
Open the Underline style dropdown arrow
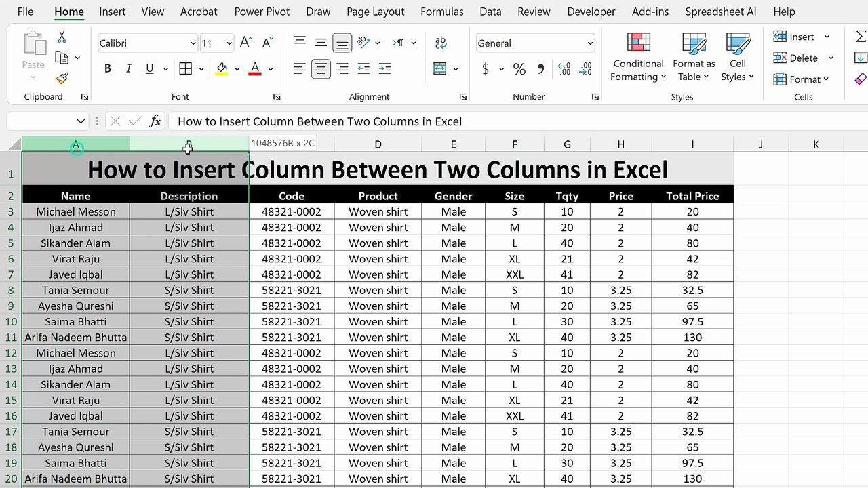(166, 69)
